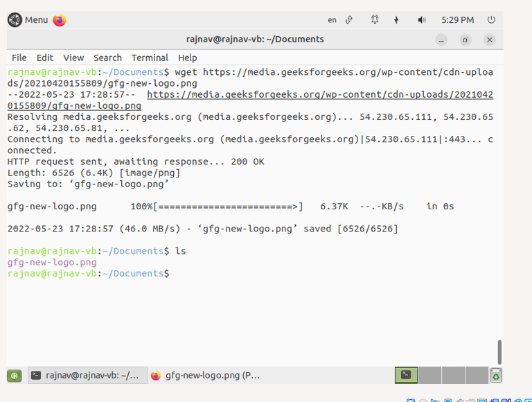The height and width of the screenshot is (402, 532).
Task: Open the Menu launcher icon
Action: [15, 20]
